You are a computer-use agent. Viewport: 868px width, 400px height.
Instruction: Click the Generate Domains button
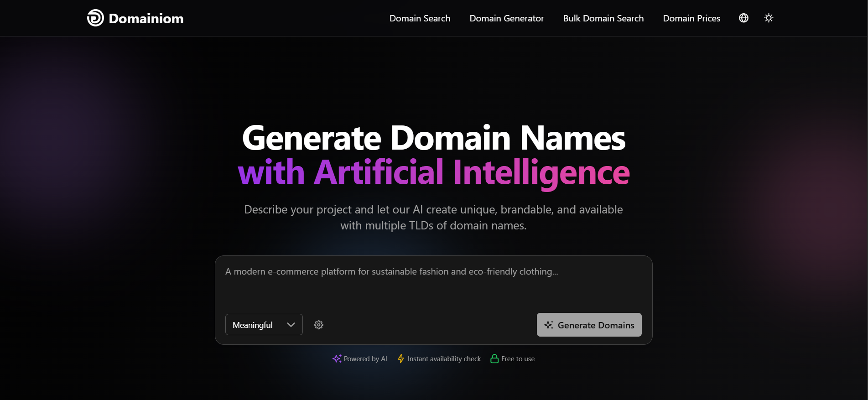tap(589, 325)
